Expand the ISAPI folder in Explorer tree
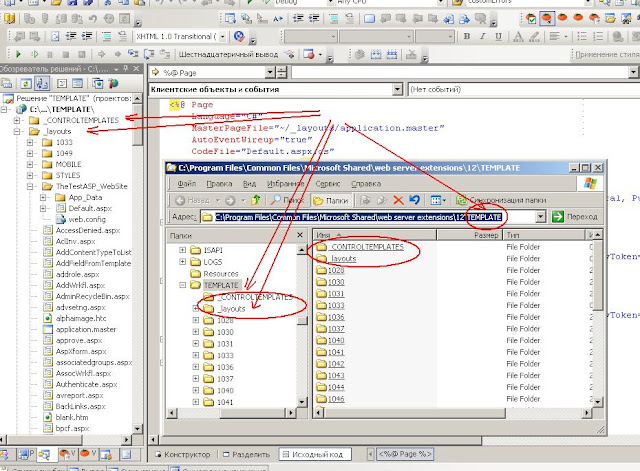This screenshot has height=471, width=640. tap(182, 250)
